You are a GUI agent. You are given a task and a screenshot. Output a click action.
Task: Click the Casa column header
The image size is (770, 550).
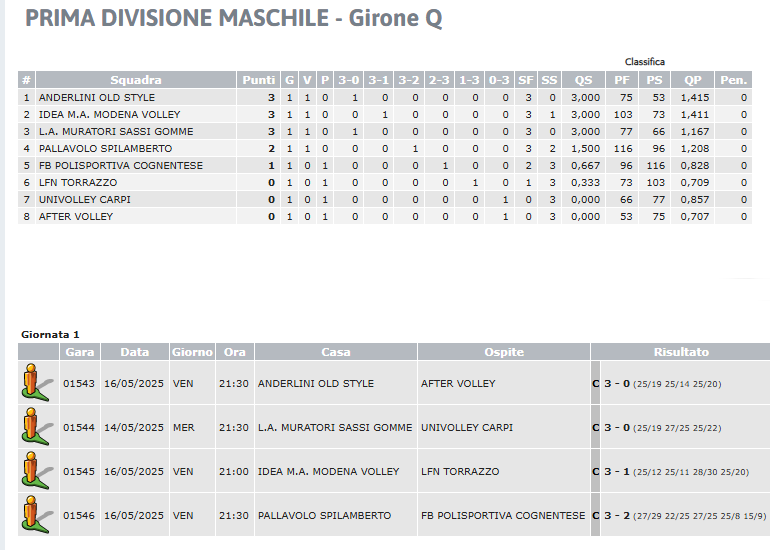click(336, 352)
